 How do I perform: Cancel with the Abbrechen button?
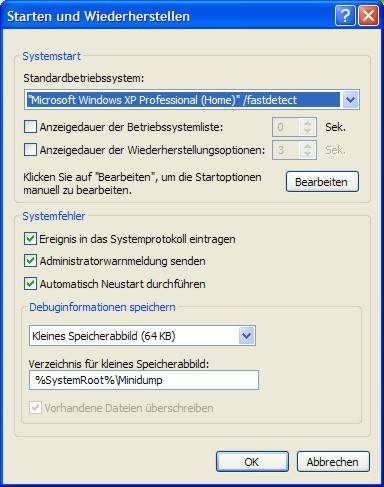(333, 462)
